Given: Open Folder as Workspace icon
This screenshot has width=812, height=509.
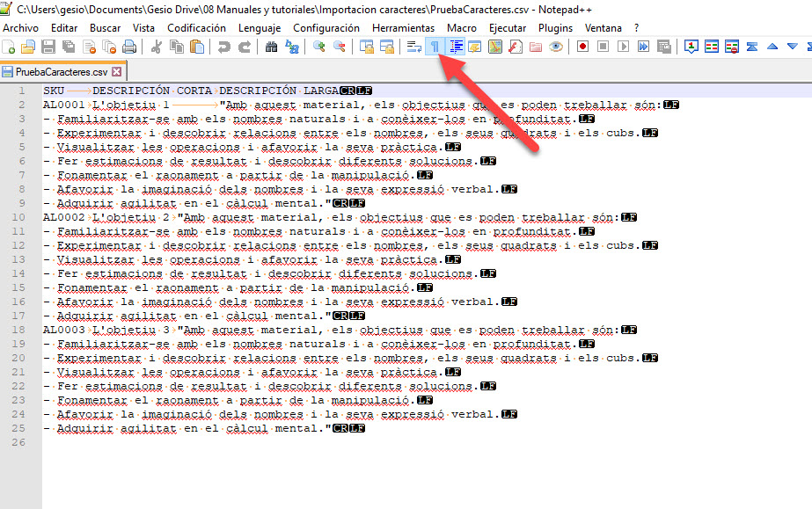Looking at the screenshot, I should coord(536,47).
